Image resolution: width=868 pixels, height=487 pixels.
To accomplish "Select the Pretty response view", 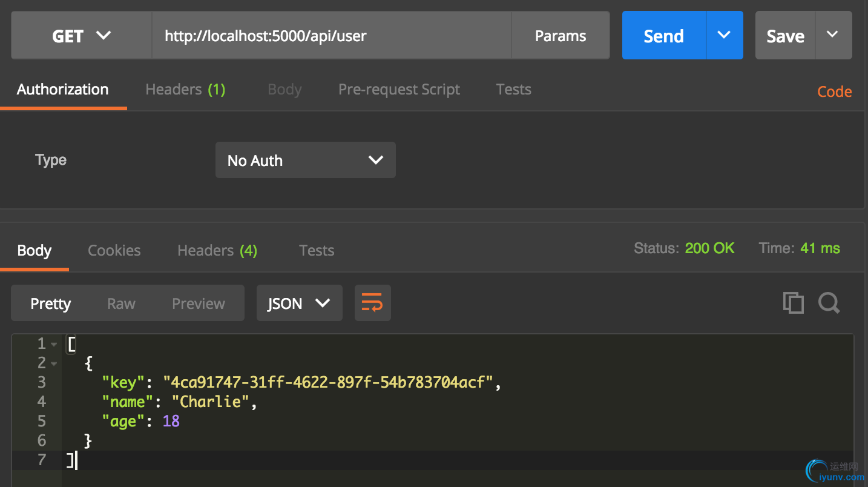I will pos(51,303).
